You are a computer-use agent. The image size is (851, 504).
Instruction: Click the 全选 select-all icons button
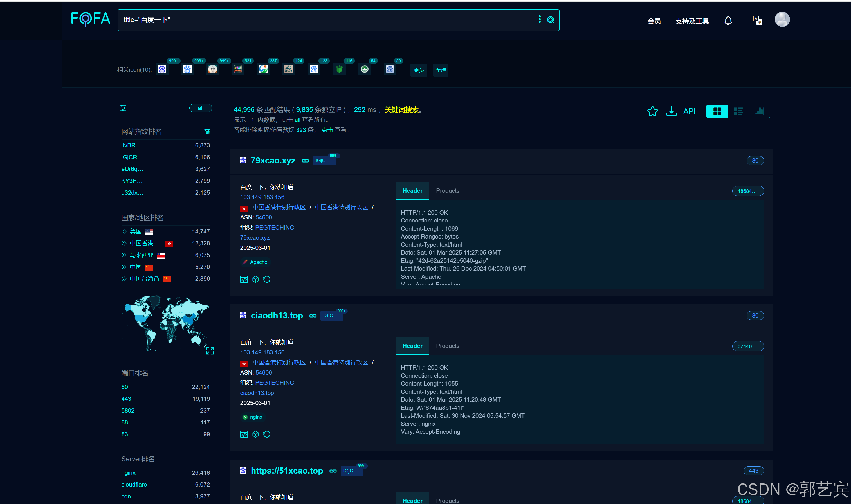tap(441, 70)
